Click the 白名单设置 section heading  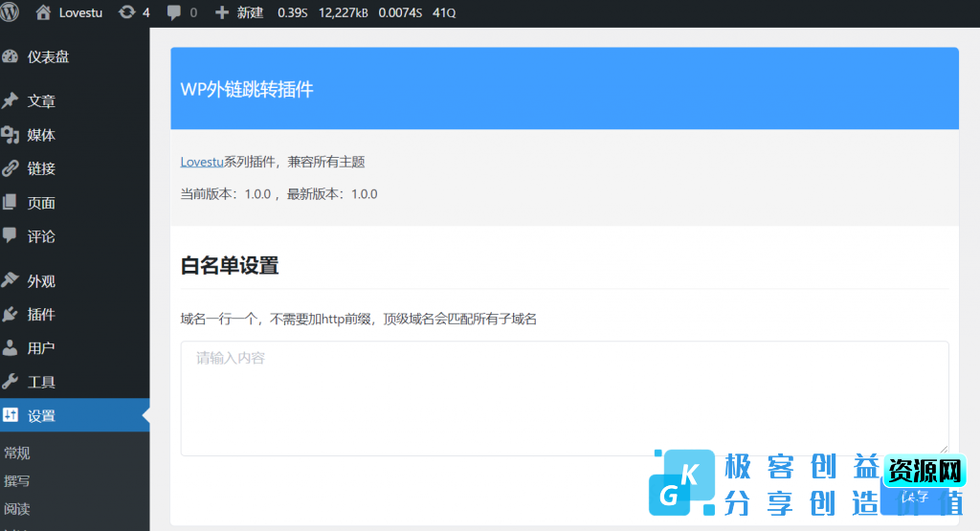pyautogui.click(x=230, y=266)
